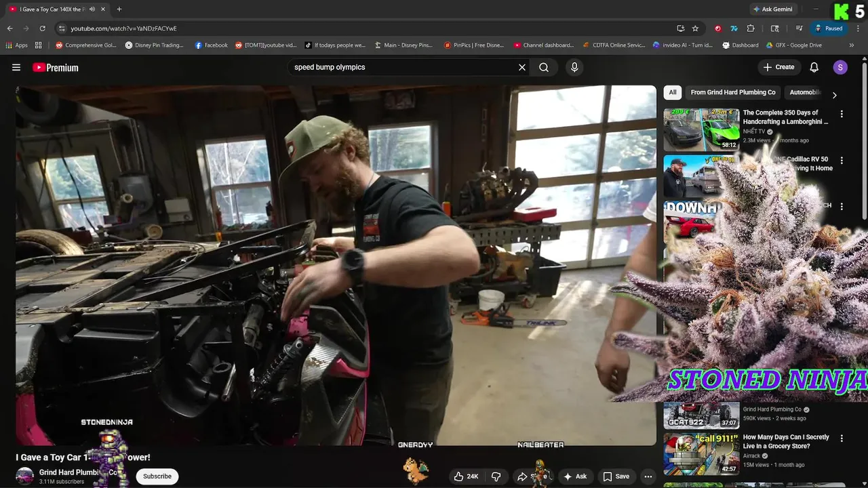868x488 pixels.
Task: Open the more actions ellipsis below video
Action: click(648, 476)
